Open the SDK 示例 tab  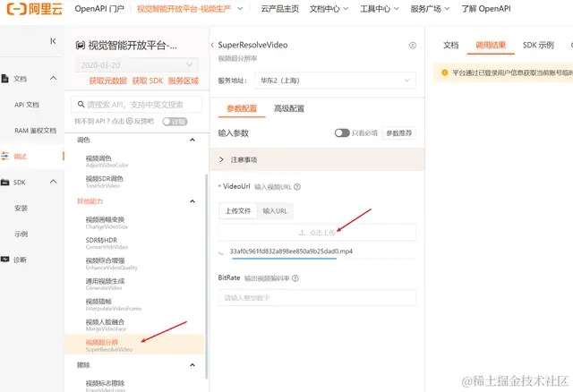tap(538, 46)
